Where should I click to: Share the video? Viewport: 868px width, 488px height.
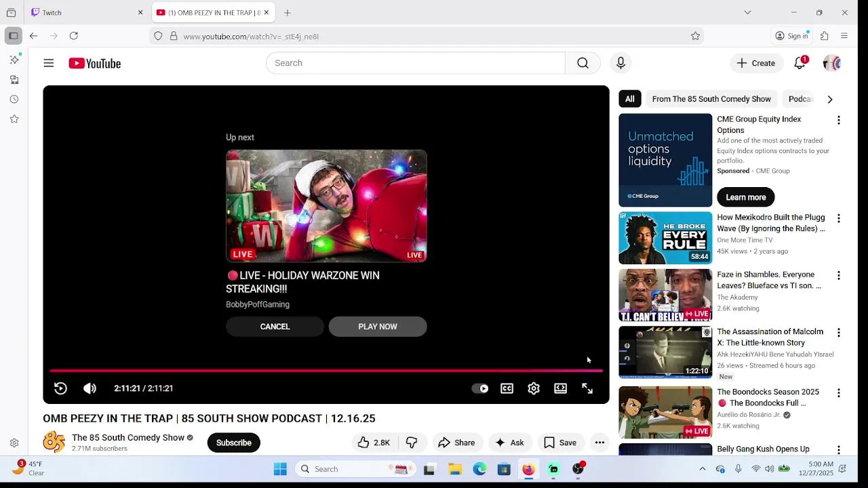(456, 443)
